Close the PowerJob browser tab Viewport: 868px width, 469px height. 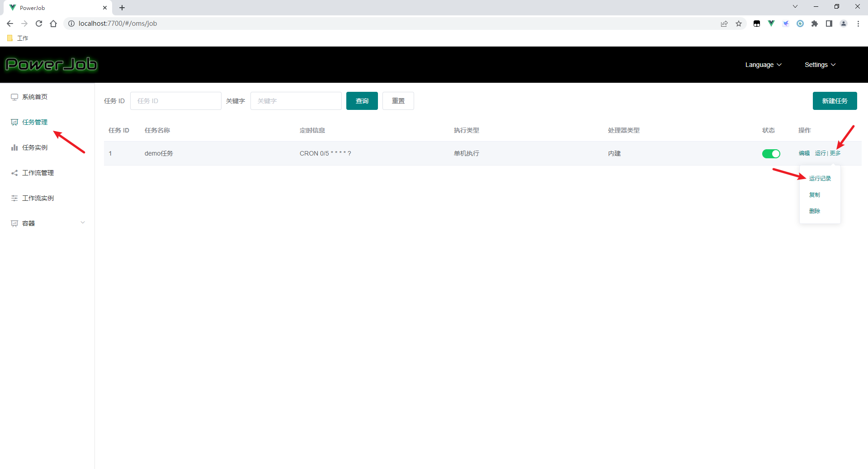105,8
